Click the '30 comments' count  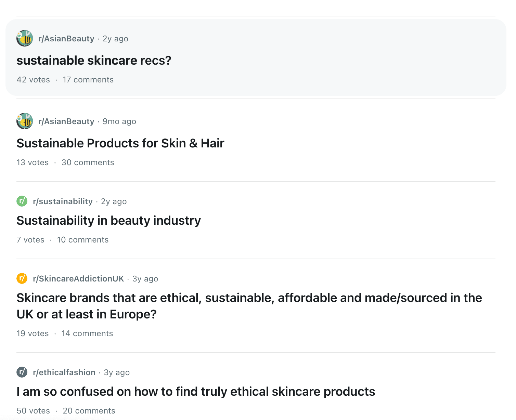(x=88, y=162)
